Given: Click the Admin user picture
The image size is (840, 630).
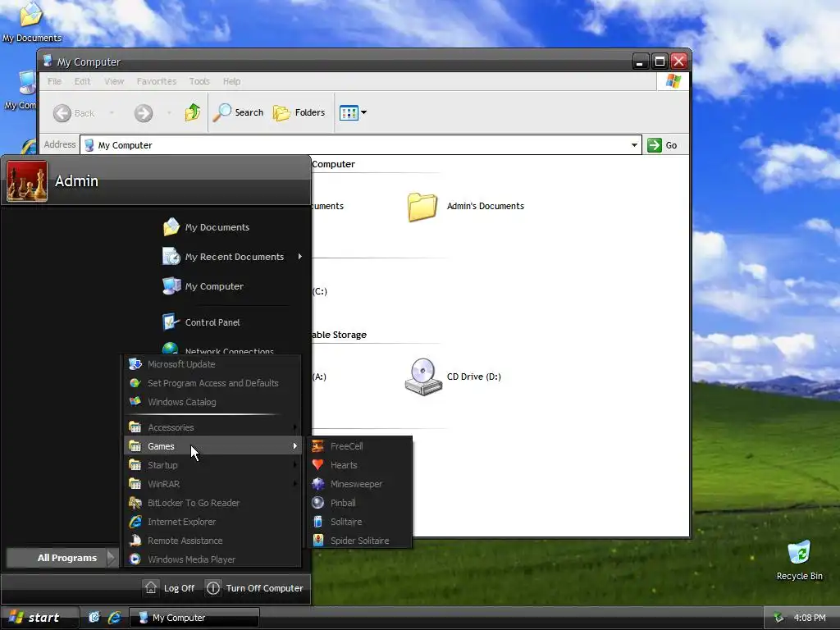Looking at the screenshot, I should [x=27, y=181].
